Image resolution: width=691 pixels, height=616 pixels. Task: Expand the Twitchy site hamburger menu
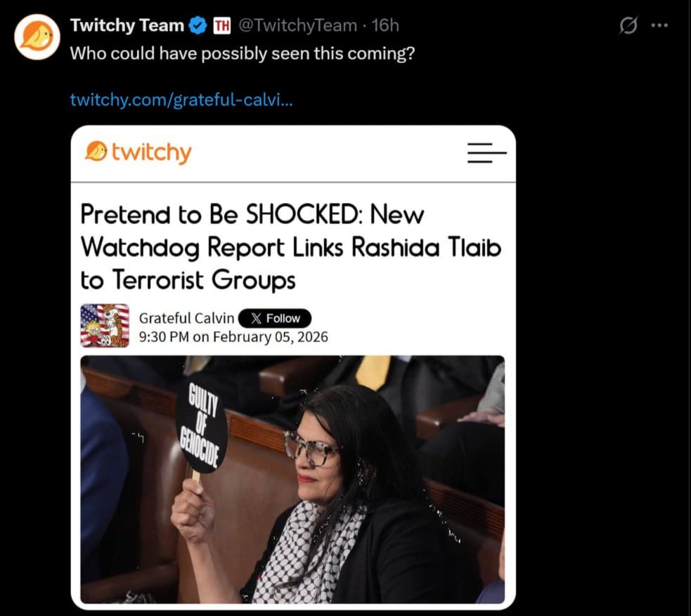[x=487, y=154]
